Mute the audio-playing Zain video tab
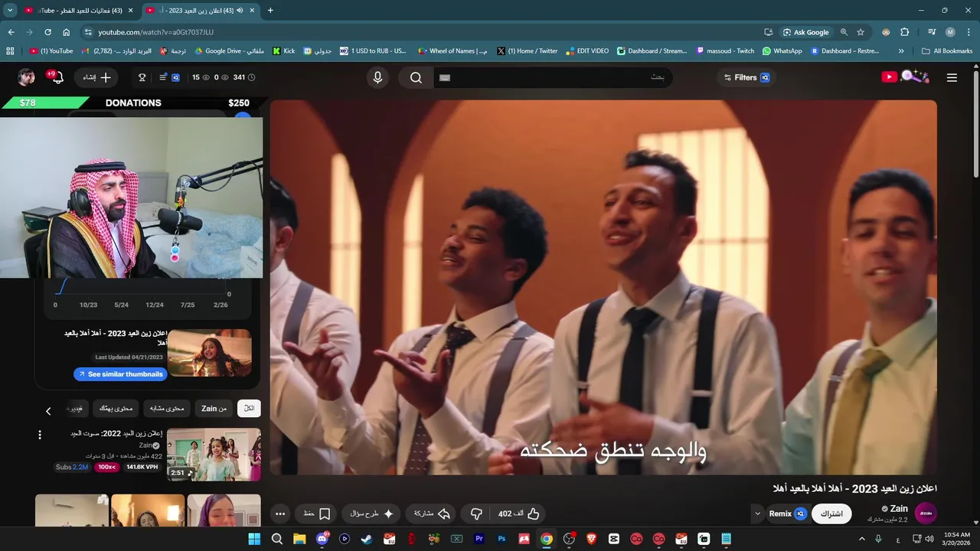The width and height of the screenshot is (980, 551). (x=240, y=11)
